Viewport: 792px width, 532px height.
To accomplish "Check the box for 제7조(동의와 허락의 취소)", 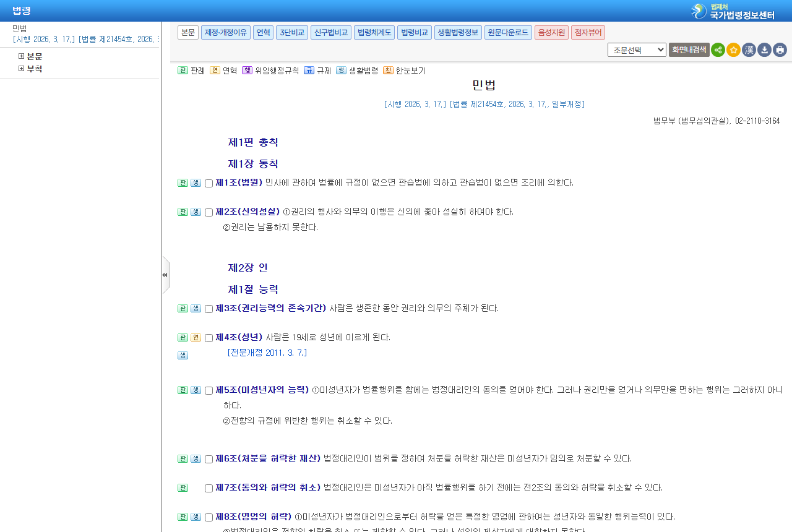I will [209, 489].
